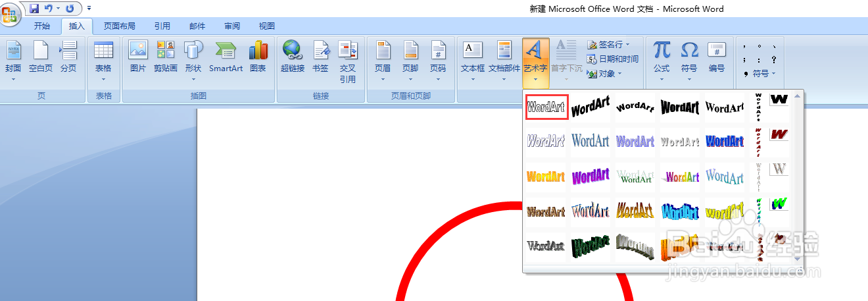Screen dimensions: 868x301
Task: Open document parts (文档部件)
Action: point(504,60)
